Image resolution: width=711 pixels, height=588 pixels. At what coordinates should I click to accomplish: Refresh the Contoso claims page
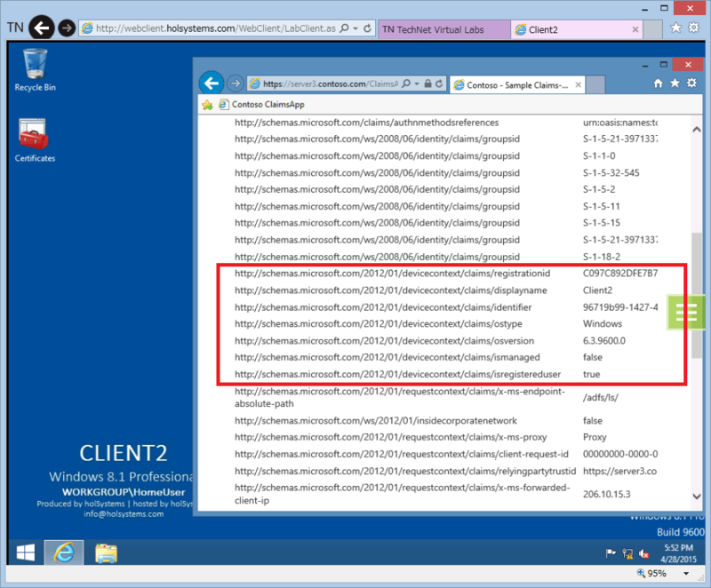pyautogui.click(x=439, y=83)
